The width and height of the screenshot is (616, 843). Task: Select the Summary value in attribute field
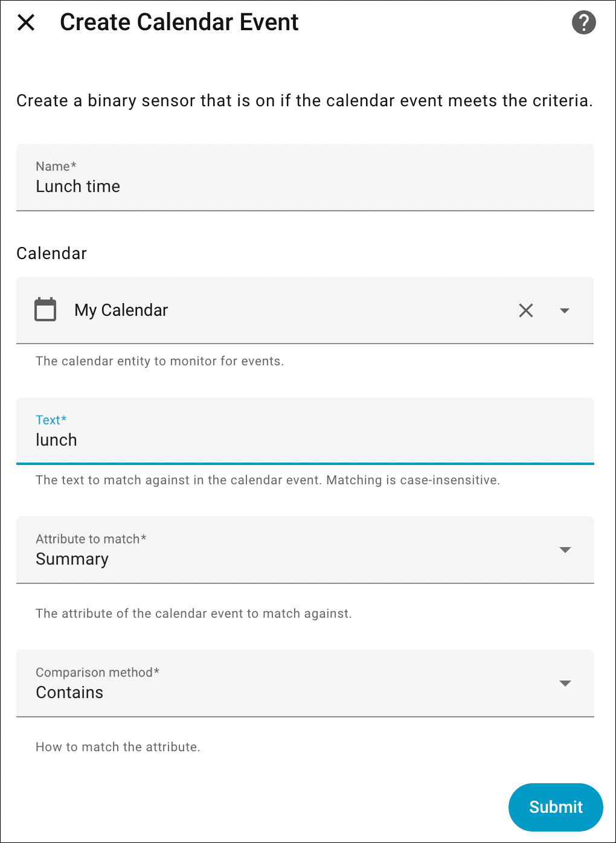pos(72,559)
